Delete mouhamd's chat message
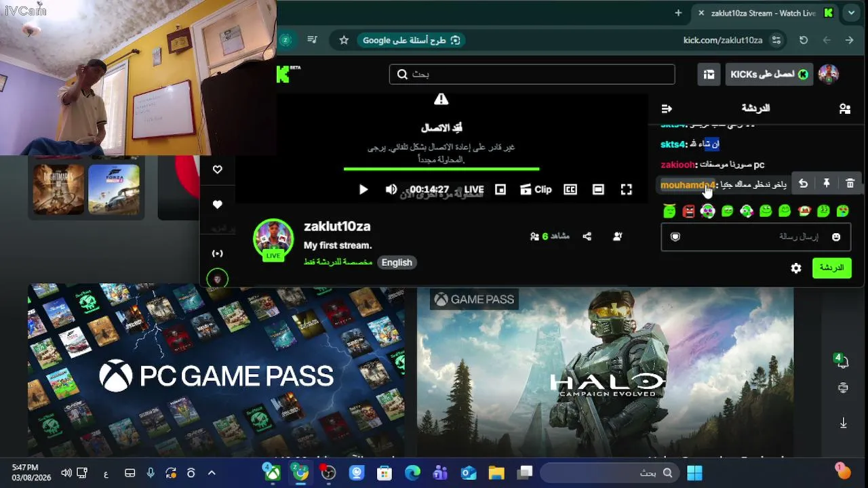Image resolution: width=868 pixels, height=488 pixels. (850, 184)
